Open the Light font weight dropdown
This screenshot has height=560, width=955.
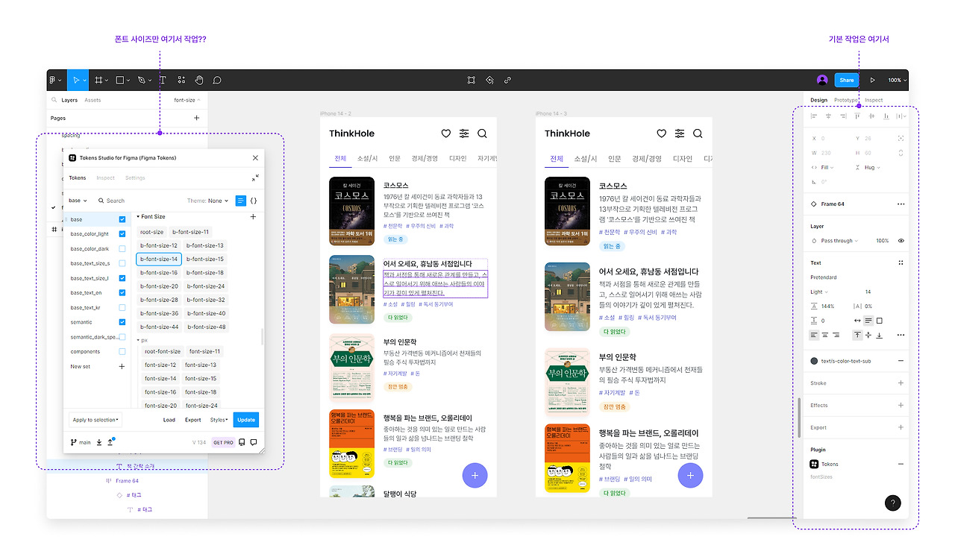click(x=819, y=292)
